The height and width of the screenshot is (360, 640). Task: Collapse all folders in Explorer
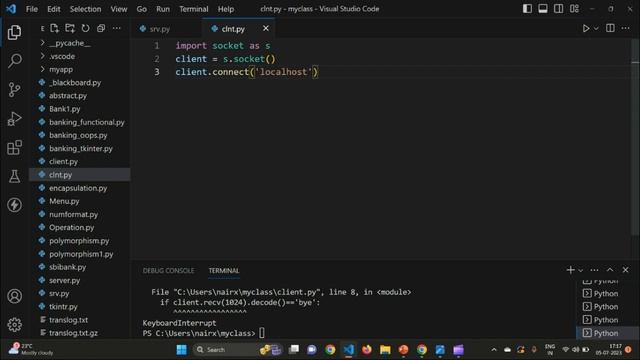[x=101, y=28]
